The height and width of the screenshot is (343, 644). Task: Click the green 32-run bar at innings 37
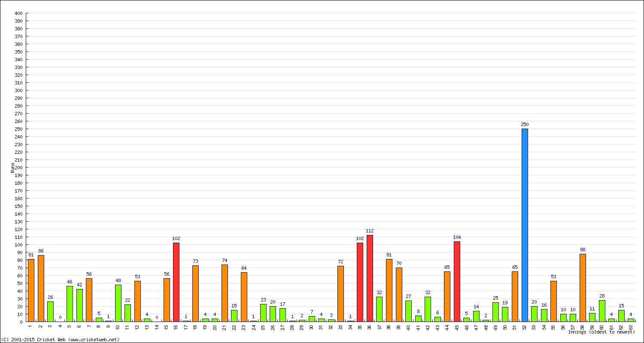pyautogui.click(x=379, y=309)
